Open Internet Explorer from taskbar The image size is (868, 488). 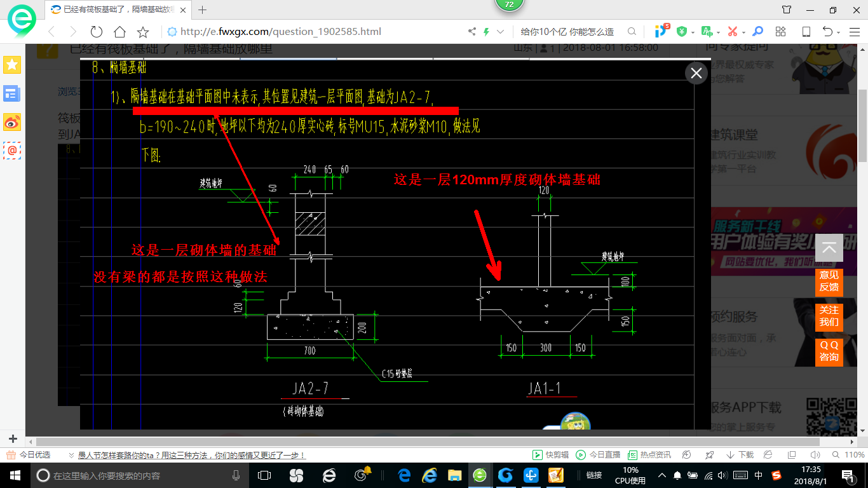pos(430,475)
